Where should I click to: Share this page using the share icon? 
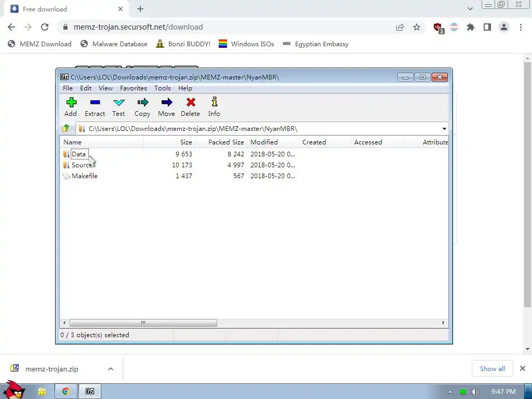click(400, 27)
